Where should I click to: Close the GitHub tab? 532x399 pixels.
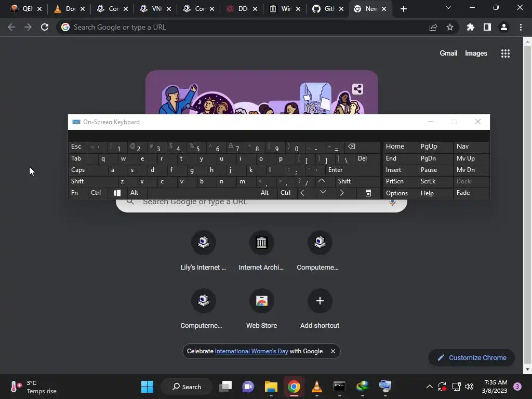pos(341,9)
